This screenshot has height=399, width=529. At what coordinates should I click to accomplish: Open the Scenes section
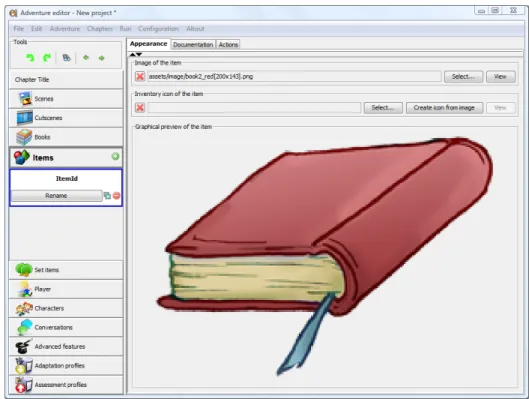[66, 99]
